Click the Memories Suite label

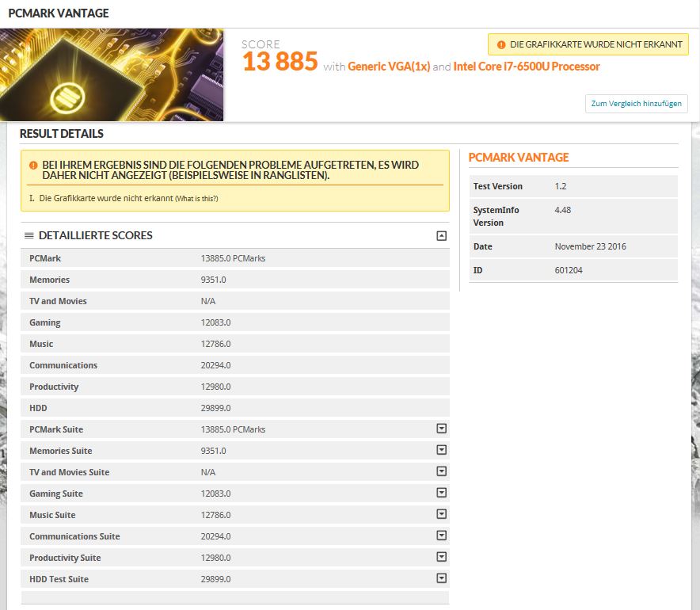[x=61, y=451]
